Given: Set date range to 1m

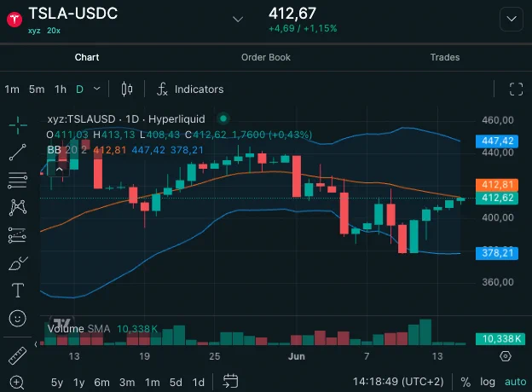Looking at the screenshot, I should pyautogui.click(x=153, y=383).
